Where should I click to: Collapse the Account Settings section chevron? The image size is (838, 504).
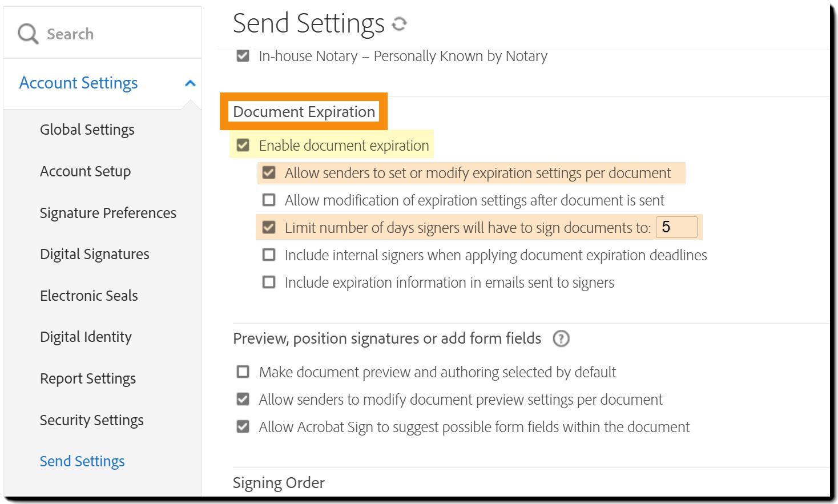pyautogui.click(x=190, y=83)
